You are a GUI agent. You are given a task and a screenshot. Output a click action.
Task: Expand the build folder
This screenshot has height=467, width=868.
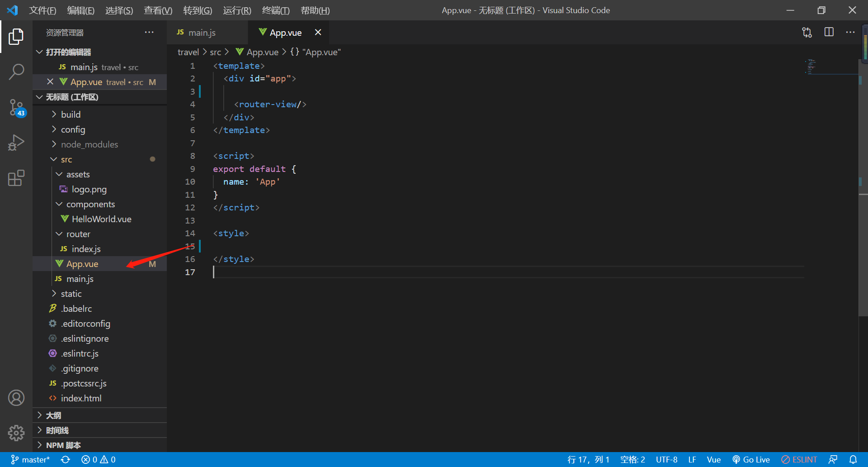coord(99,114)
